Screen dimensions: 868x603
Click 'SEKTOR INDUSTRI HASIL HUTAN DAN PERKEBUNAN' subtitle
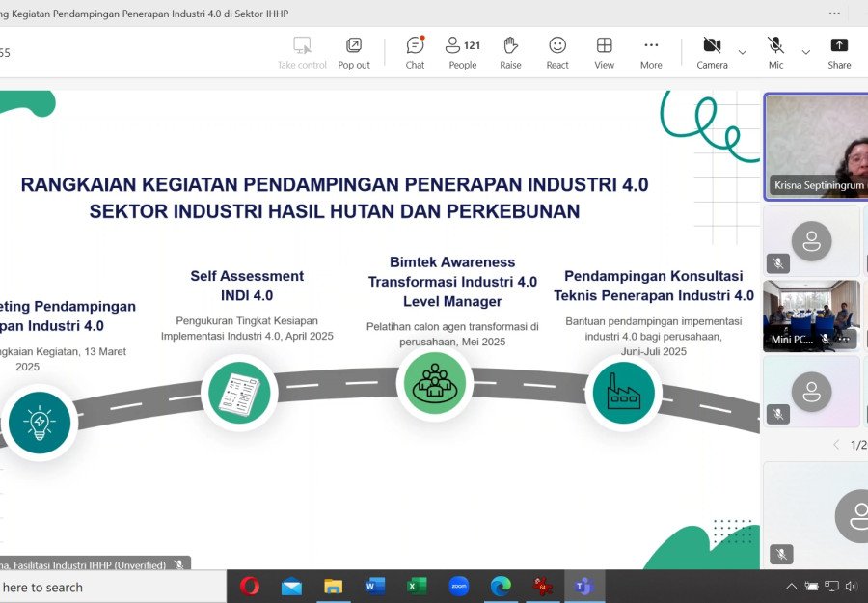tap(335, 211)
